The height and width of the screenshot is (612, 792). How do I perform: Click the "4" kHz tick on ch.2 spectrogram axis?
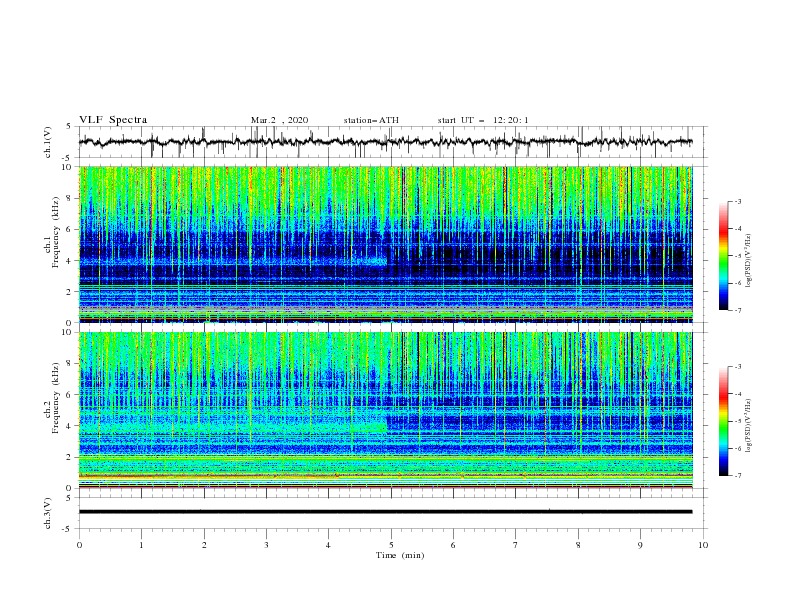[70, 426]
